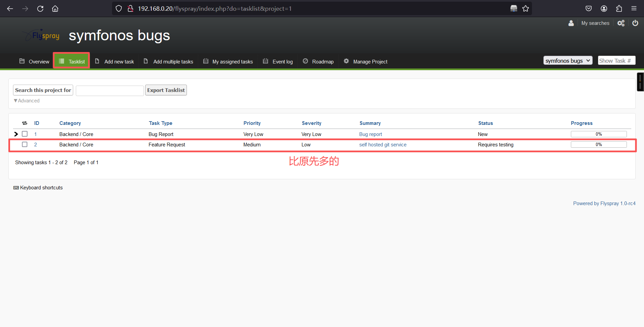Click the symfonos bugs page title

(x=119, y=35)
